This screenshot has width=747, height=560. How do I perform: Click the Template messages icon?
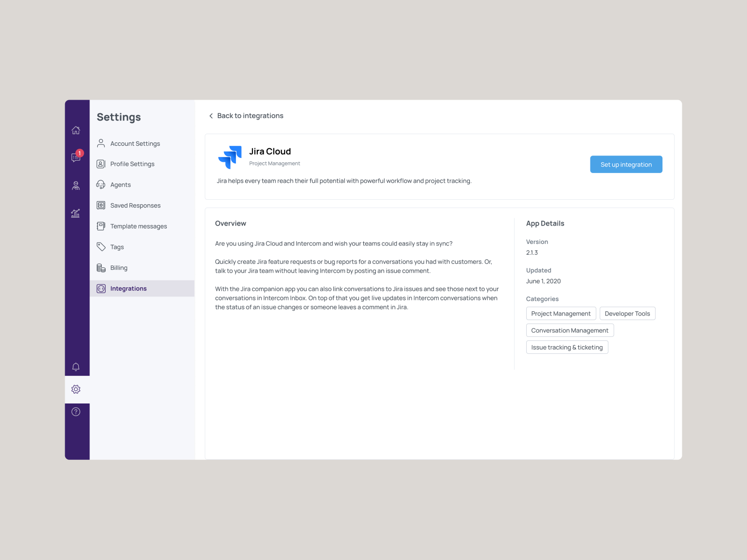[101, 226]
